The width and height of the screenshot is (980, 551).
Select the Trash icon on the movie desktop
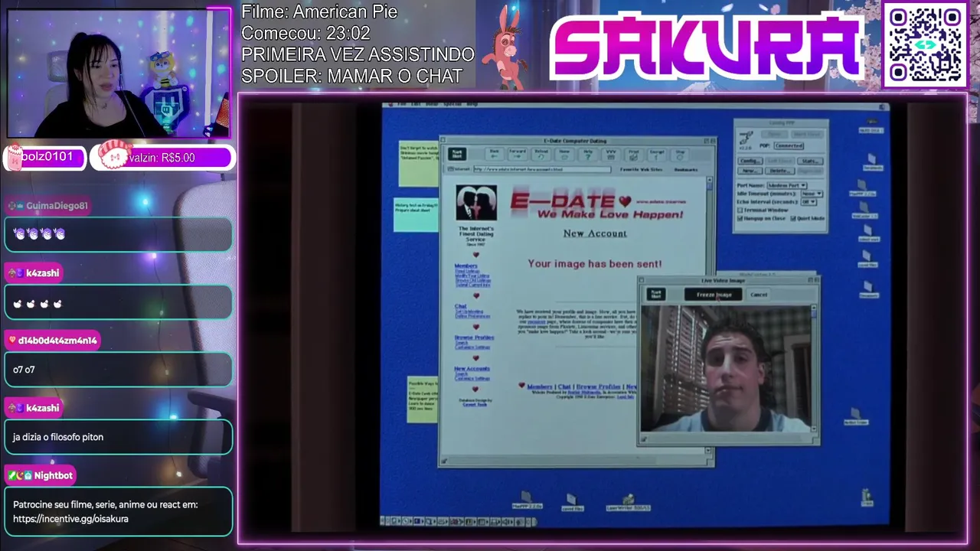(867, 497)
